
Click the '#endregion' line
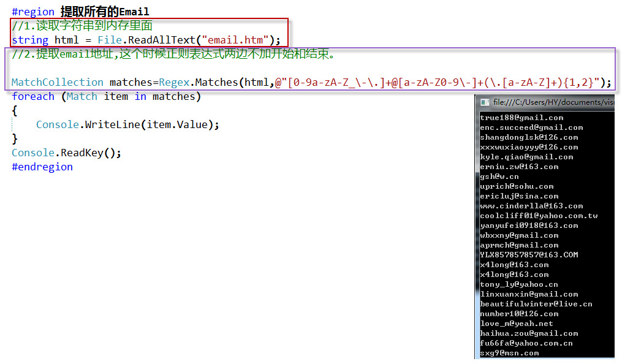pos(42,167)
